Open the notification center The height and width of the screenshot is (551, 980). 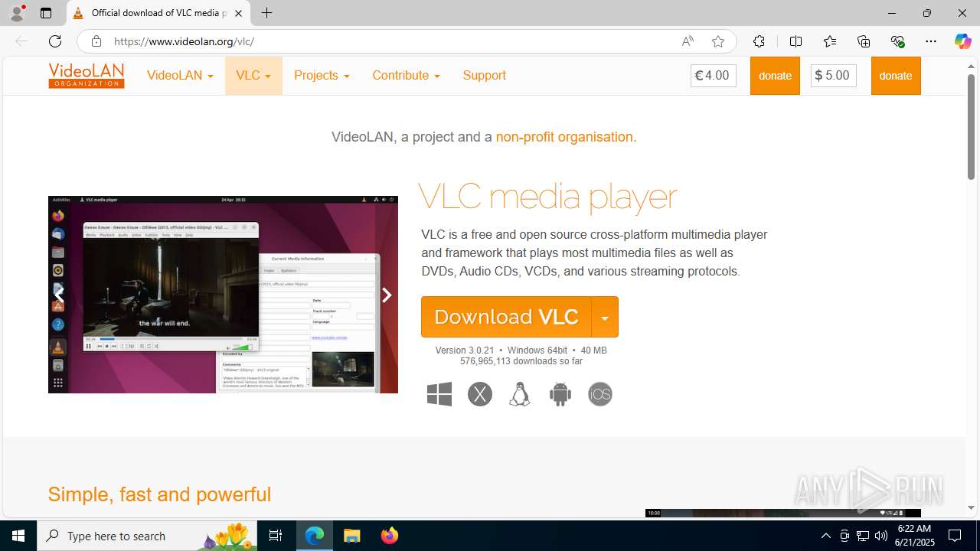(955, 536)
